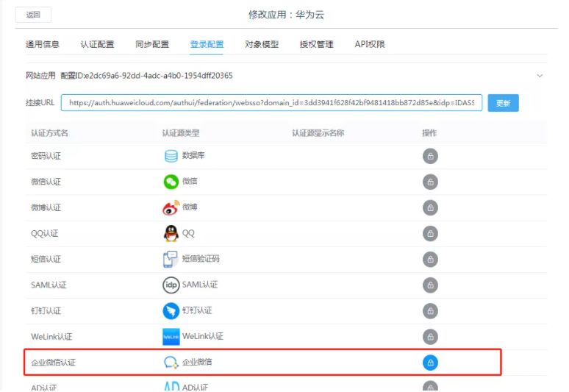Collapse the 网站应用 section chevron
Viewport: 569px width, 392px height.
click(540, 76)
